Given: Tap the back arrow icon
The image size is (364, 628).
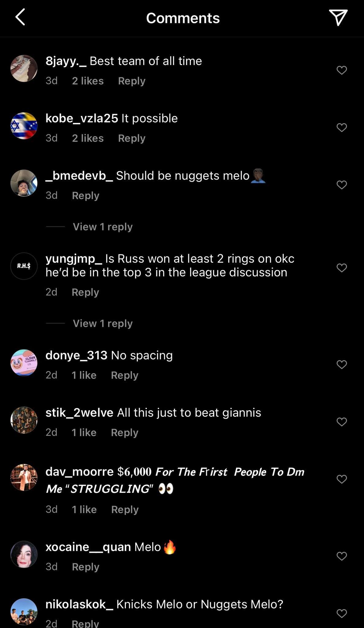Looking at the screenshot, I should pyautogui.click(x=20, y=17).
